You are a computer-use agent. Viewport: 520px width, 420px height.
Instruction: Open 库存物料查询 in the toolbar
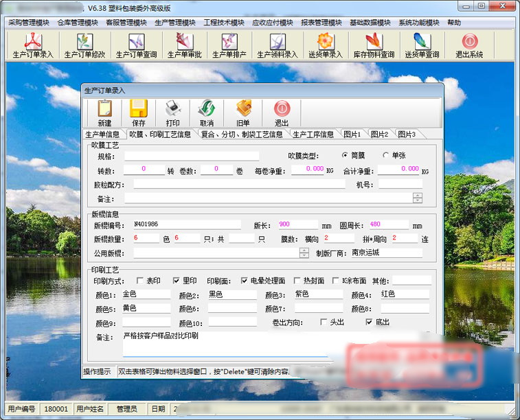click(x=374, y=45)
